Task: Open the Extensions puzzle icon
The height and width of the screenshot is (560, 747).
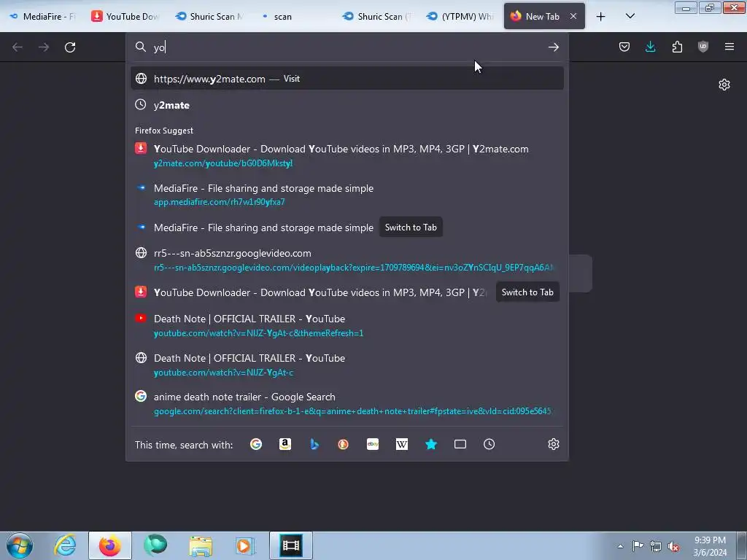Action: coord(677,47)
